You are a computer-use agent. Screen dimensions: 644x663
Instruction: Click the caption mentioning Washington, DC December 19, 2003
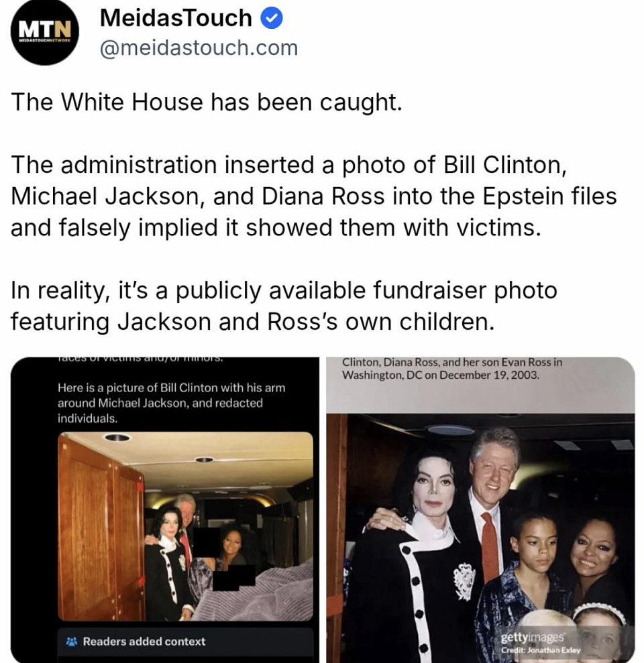(452, 368)
